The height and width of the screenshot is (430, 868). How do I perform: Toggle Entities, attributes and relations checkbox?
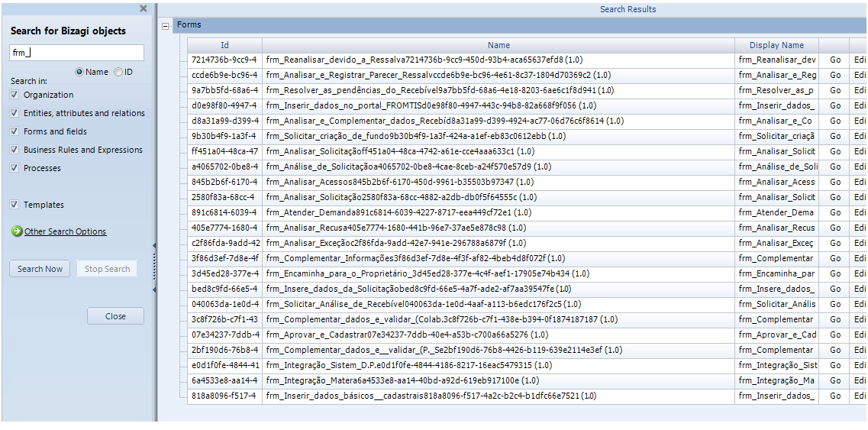[15, 113]
